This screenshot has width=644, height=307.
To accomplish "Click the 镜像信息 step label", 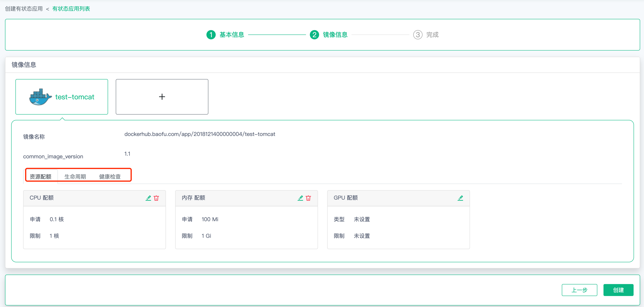I will pos(335,35).
